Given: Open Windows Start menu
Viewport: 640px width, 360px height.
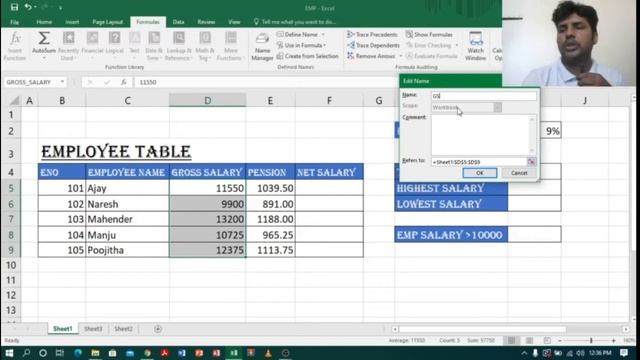Looking at the screenshot, I should 9,353.
